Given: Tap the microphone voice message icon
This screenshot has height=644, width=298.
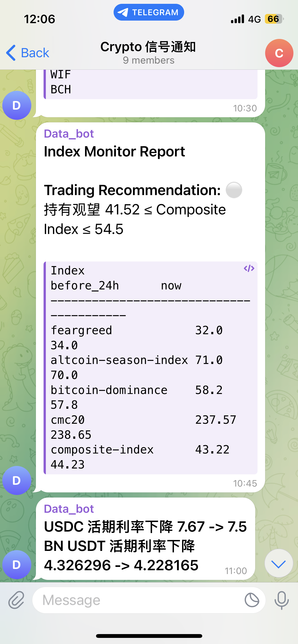Looking at the screenshot, I should tap(281, 600).
